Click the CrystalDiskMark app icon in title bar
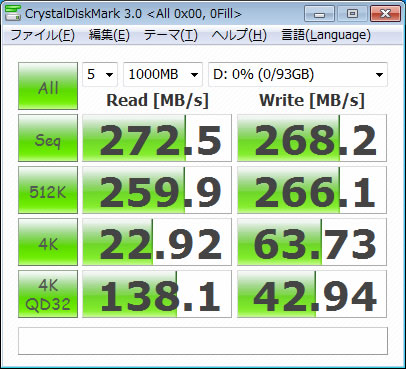 click(13, 13)
